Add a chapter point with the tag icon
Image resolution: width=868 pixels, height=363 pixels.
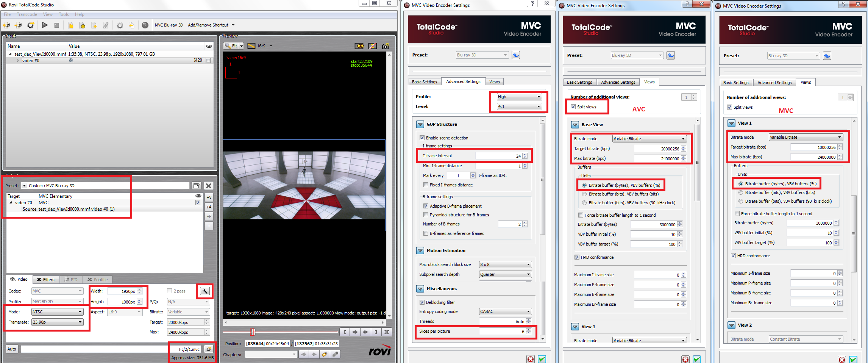(x=325, y=354)
